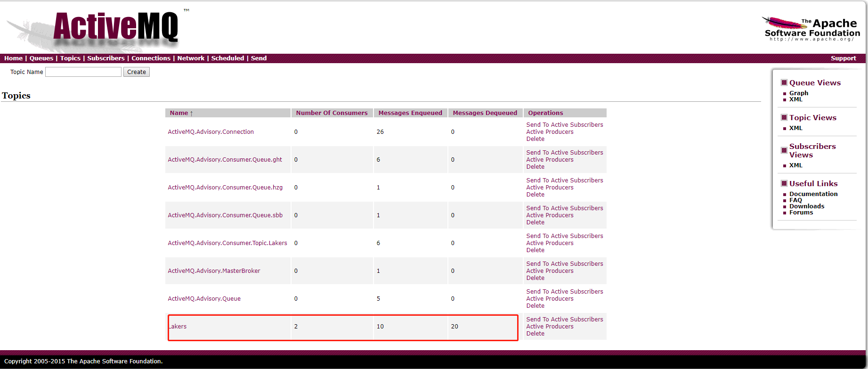This screenshot has height=369, width=868.
Task: Delete the Consumer.Queue.ght topic
Action: [x=535, y=167]
